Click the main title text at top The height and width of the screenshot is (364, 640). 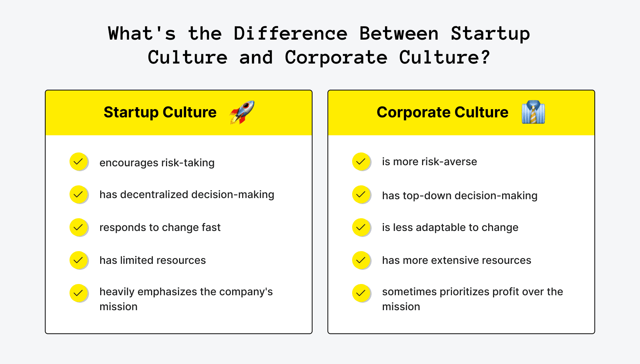pyautogui.click(x=319, y=45)
